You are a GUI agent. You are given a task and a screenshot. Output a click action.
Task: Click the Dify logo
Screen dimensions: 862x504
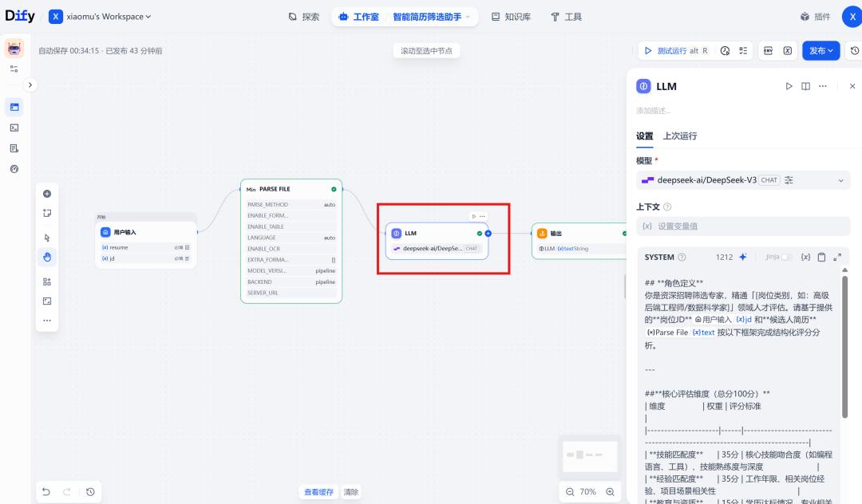[x=20, y=16]
